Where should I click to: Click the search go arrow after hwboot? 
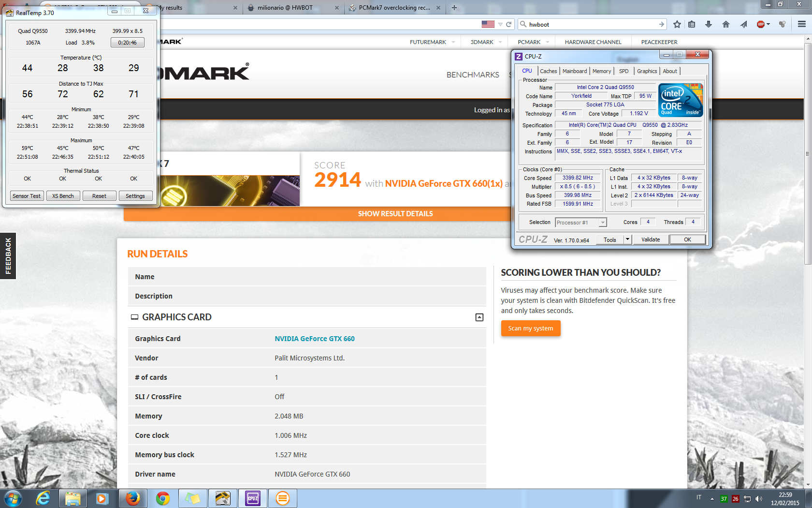[661, 24]
